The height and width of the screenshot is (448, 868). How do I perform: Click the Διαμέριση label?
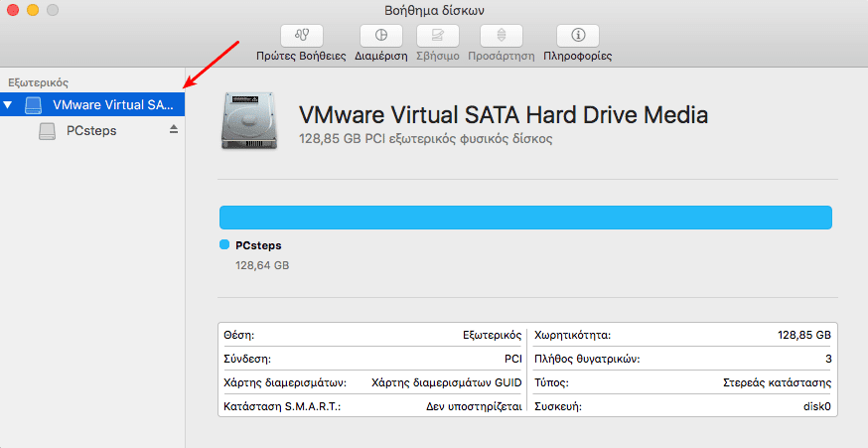(x=381, y=57)
